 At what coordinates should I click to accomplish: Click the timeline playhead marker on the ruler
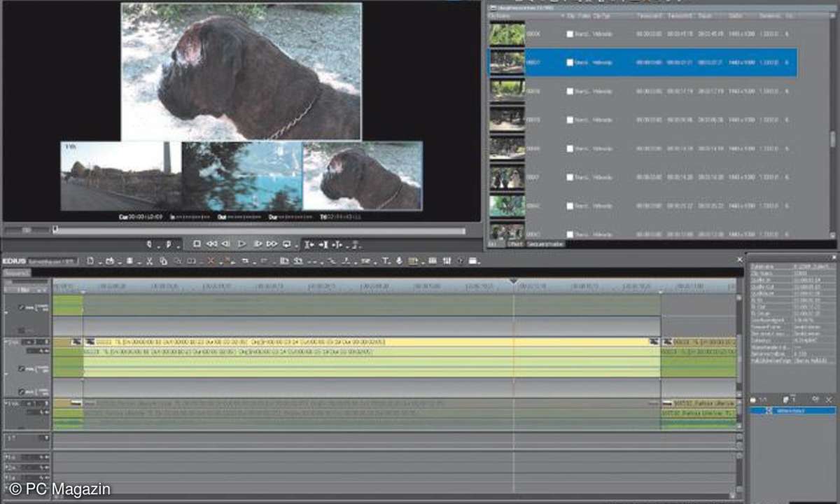tap(513, 281)
